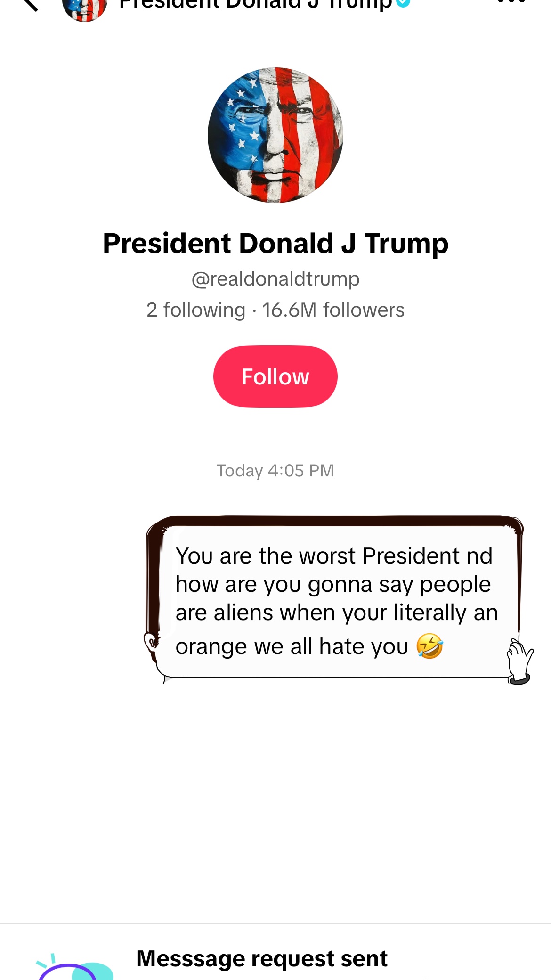Open the three-dot more options menu

(511, 1)
